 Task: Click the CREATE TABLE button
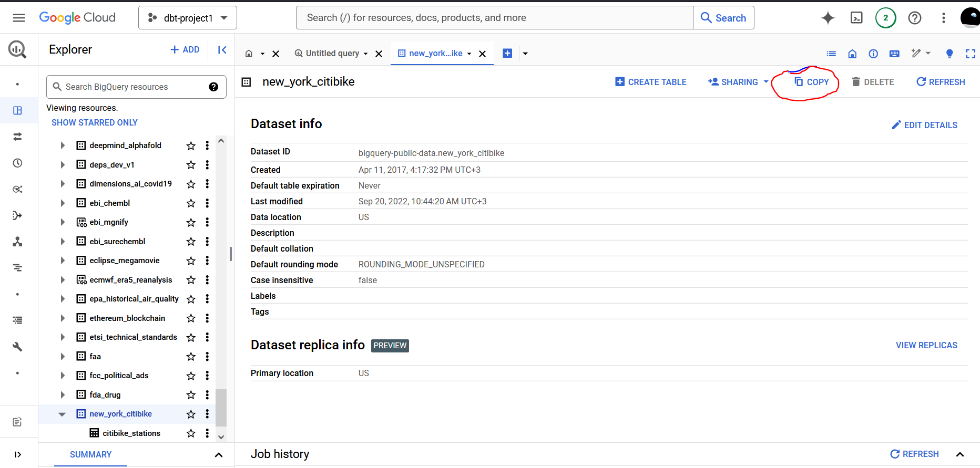tap(651, 82)
